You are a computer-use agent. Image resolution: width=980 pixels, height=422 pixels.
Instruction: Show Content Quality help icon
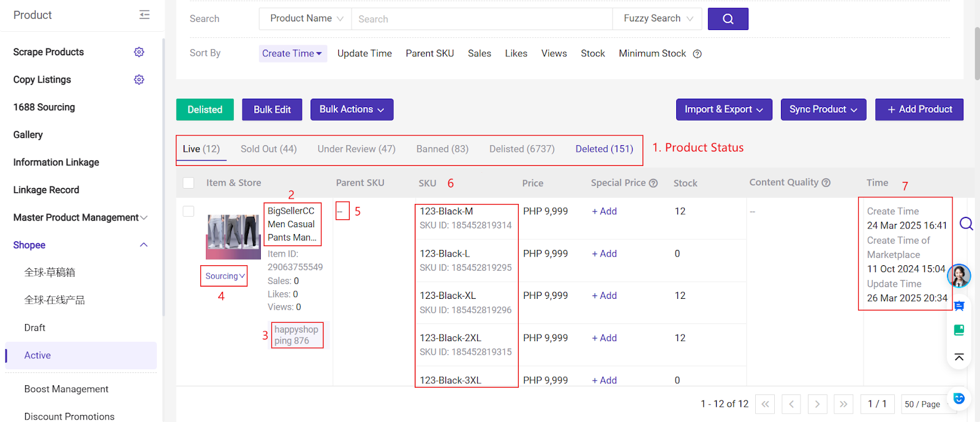click(826, 183)
